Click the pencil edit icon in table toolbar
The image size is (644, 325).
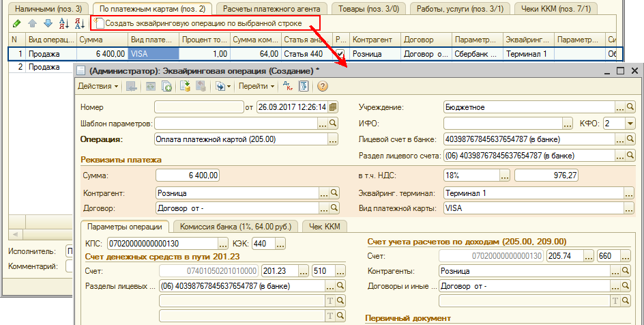coord(16,23)
